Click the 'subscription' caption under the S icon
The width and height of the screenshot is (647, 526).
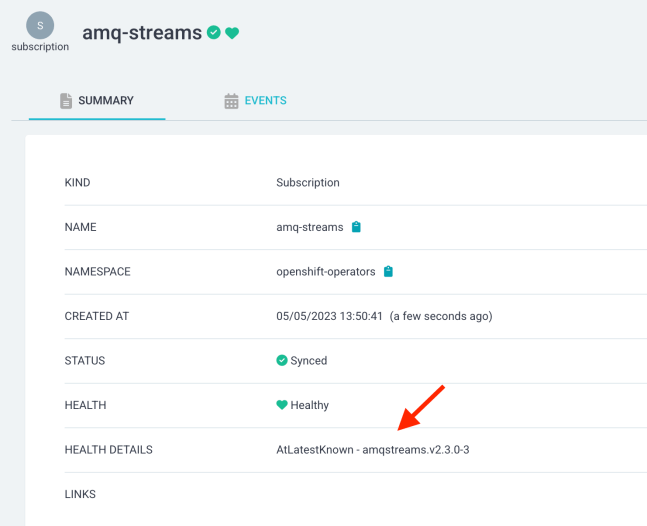tap(40, 47)
